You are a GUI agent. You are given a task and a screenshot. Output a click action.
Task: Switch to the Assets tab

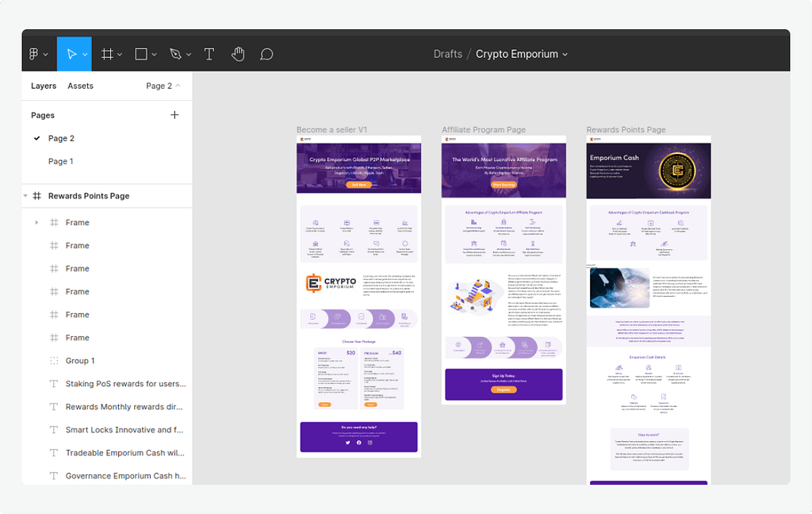pos(80,86)
